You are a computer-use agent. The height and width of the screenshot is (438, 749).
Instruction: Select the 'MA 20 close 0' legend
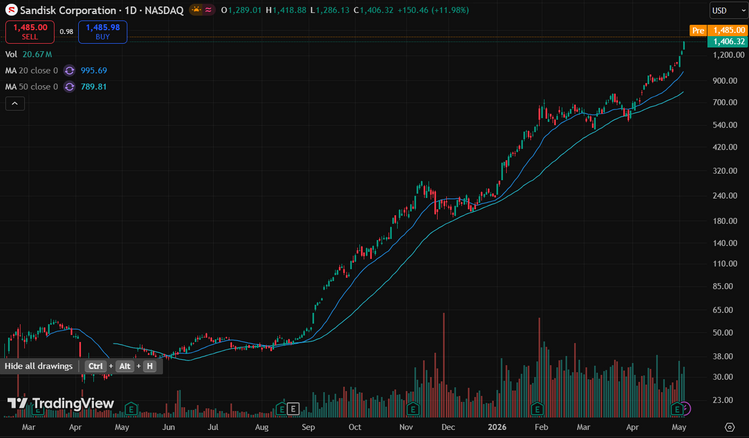tap(32, 71)
